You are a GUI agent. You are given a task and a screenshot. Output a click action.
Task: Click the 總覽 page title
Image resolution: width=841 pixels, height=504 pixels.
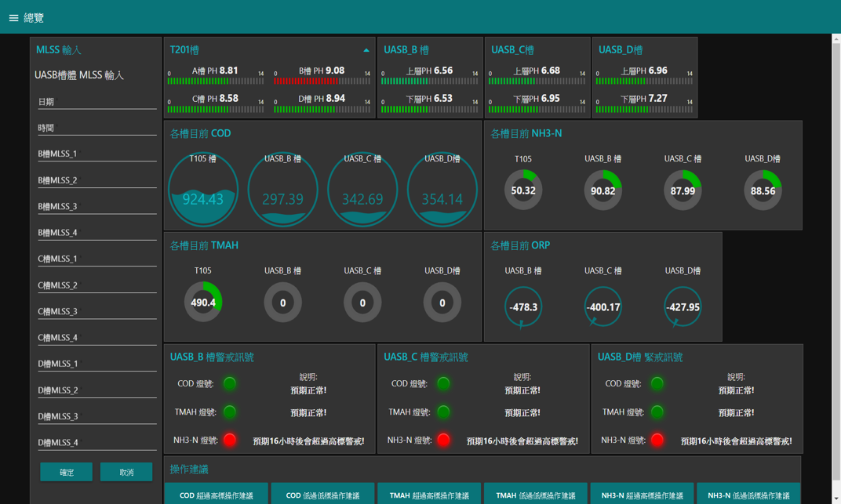pyautogui.click(x=34, y=18)
